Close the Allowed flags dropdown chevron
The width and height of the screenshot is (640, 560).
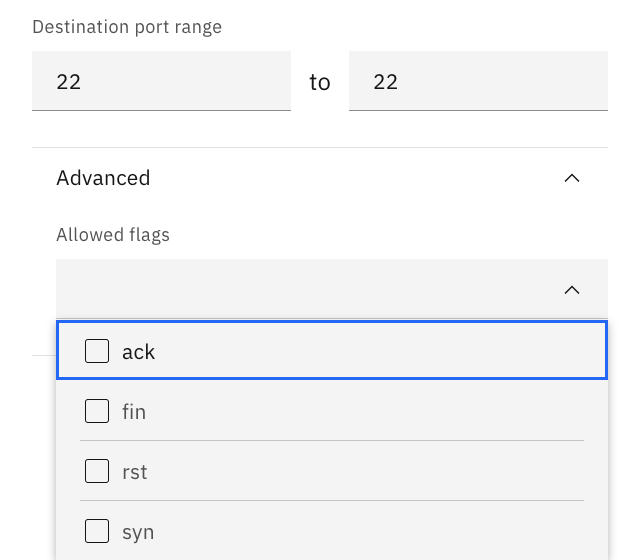click(572, 290)
